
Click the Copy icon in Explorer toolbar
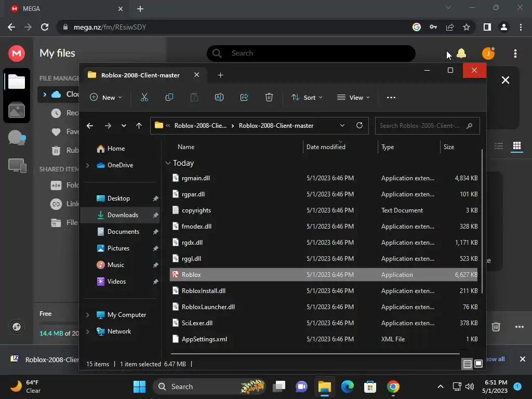(169, 97)
